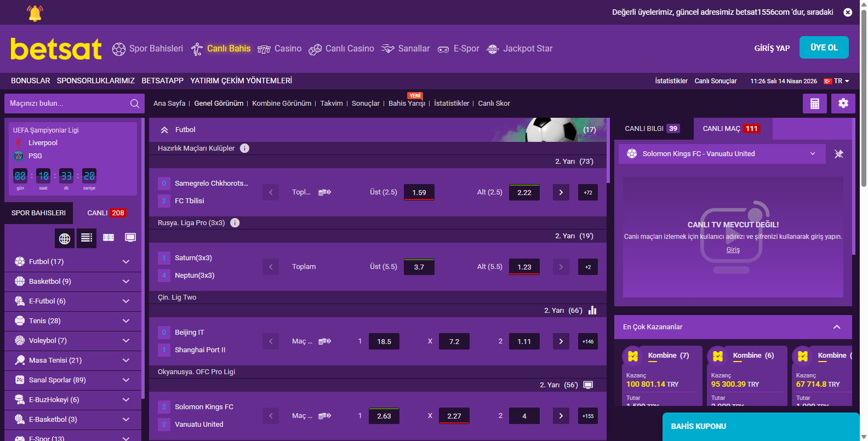Show info for Hazırlık Maçları Kulüpler
Image resolution: width=868 pixels, height=441 pixels.
click(244, 148)
